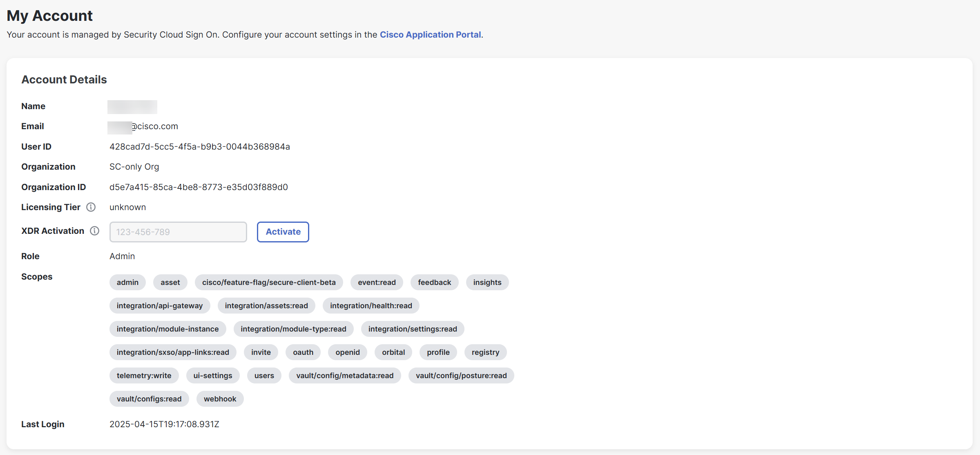Click the insights scope tag
Screen dimensions: 980x455
coord(487,282)
